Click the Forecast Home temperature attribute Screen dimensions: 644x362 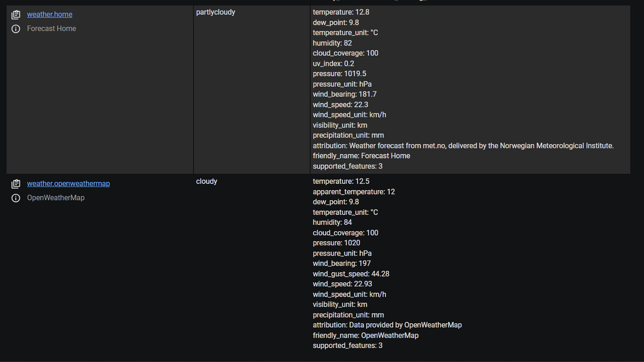(x=341, y=12)
